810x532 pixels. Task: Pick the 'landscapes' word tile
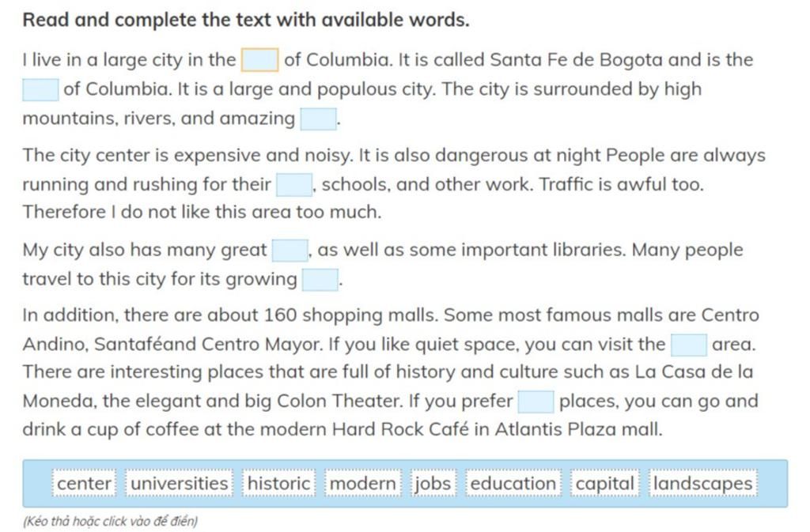pyautogui.click(x=702, y=483)
